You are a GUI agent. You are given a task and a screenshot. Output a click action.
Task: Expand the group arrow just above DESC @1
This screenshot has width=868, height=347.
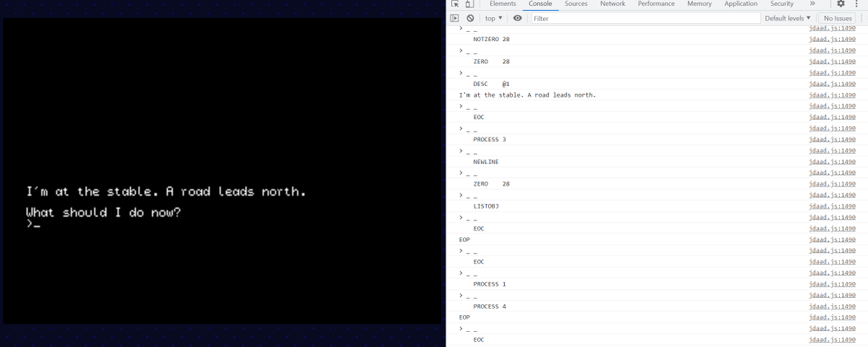pos(461,73)
